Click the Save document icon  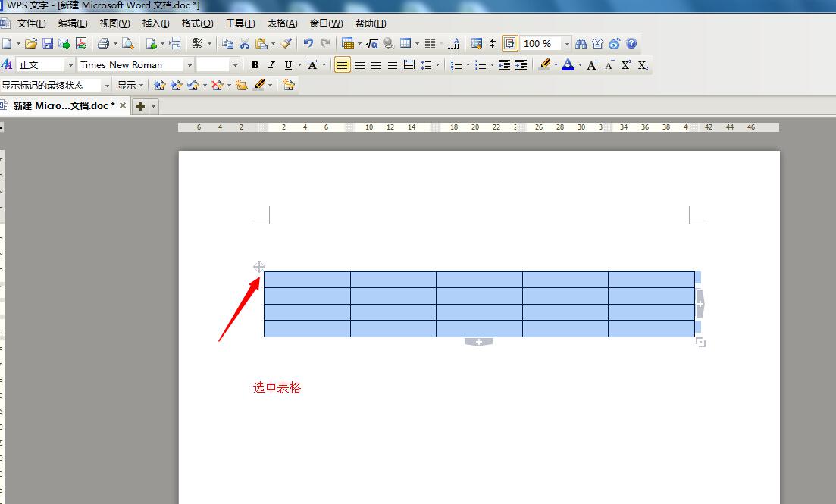point(47,44)
